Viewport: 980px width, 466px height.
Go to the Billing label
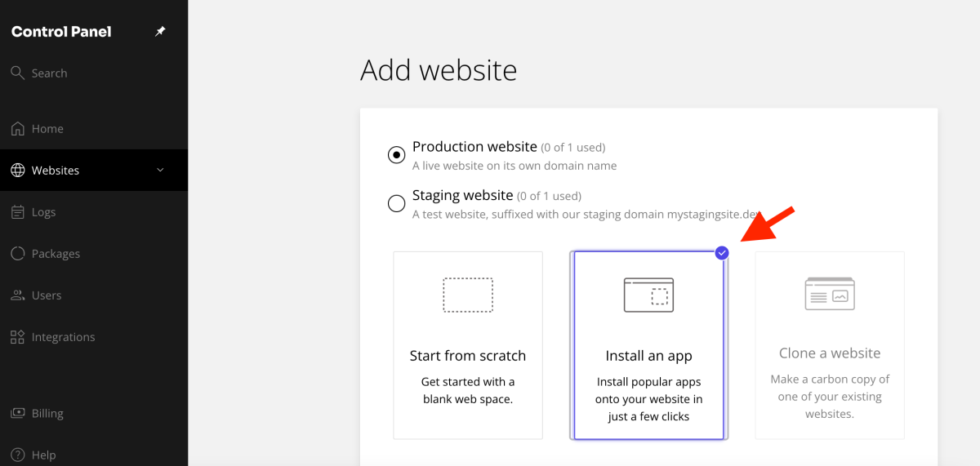[47, 414]
